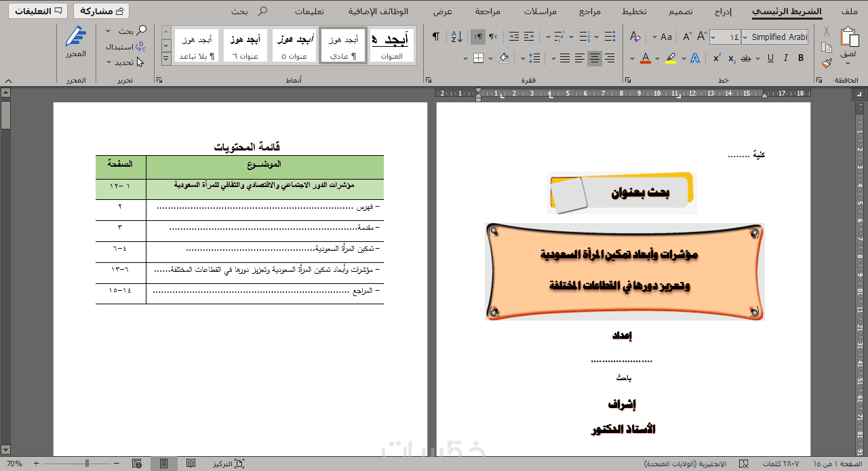Click the Superscript x² icon
The width and height of the screenshot is (868, 471).
click(x=717, y=58)
